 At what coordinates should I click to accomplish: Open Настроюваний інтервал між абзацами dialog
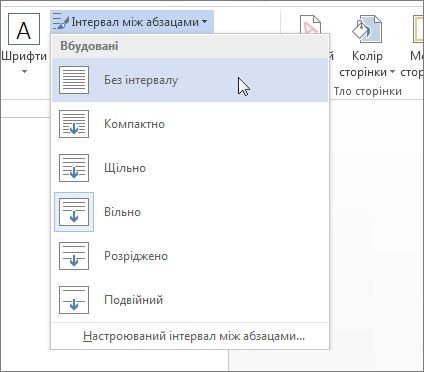point(194,336)
